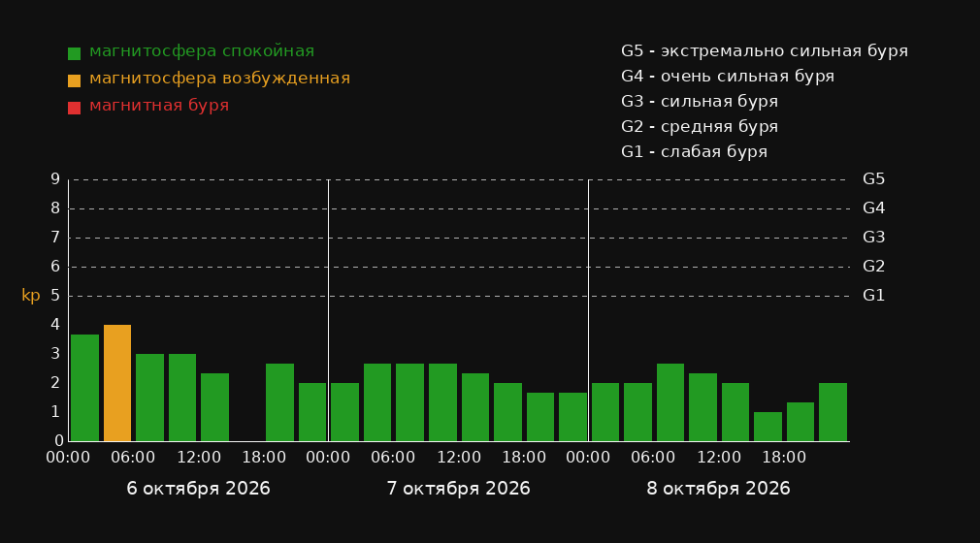
Task: Click the shortest bar on 8 October at kp 1
Action: pyautogui.click(x=768, y=427)
